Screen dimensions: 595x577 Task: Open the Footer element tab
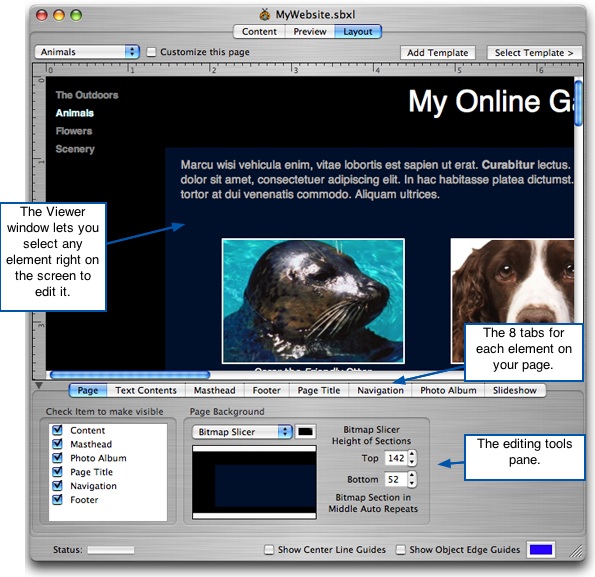pos(266,390)
